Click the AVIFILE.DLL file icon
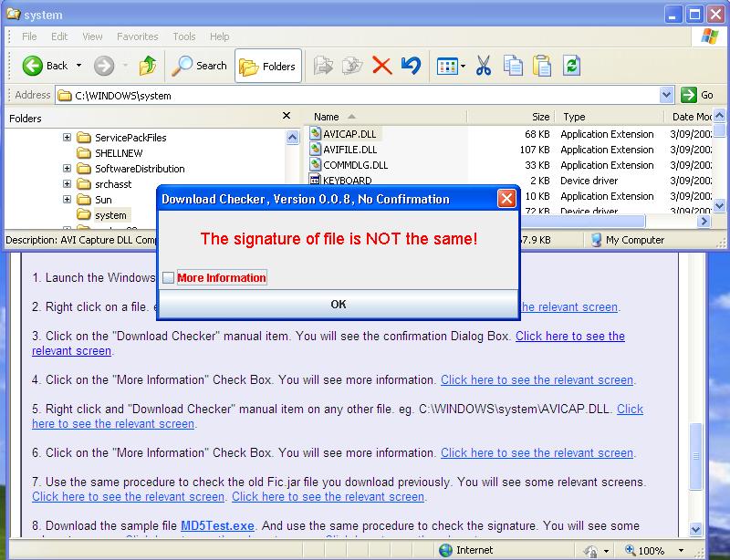Image resolution: width=730 pixels, height=560 pixels. 315,149
